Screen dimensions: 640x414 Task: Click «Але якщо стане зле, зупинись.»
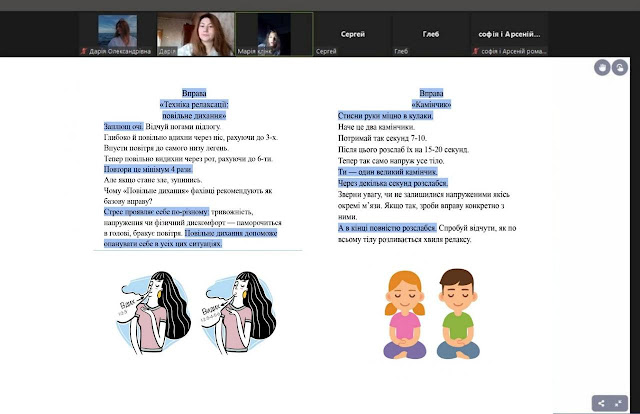click(x=153, y=180)
